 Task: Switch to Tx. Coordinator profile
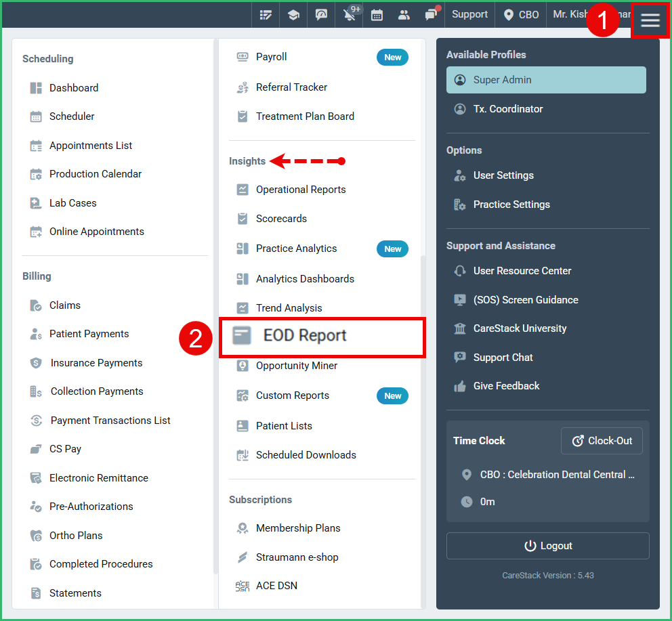coord(508,109)
